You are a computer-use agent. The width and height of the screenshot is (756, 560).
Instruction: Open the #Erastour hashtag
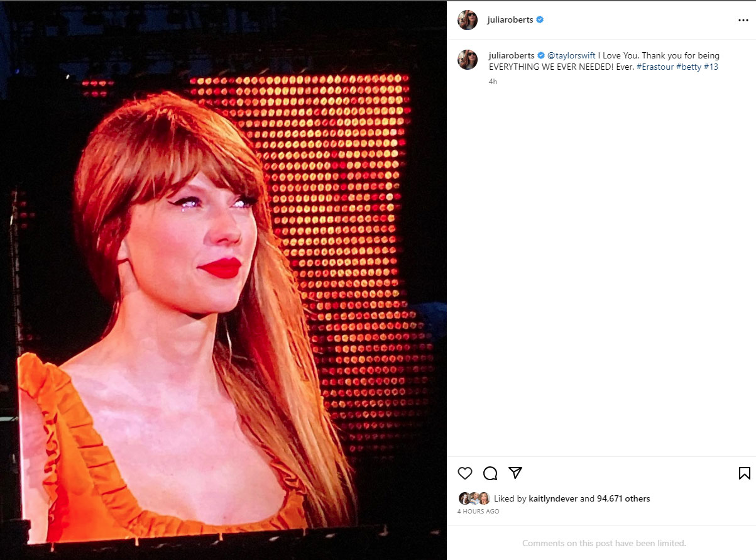click(654, 67)
